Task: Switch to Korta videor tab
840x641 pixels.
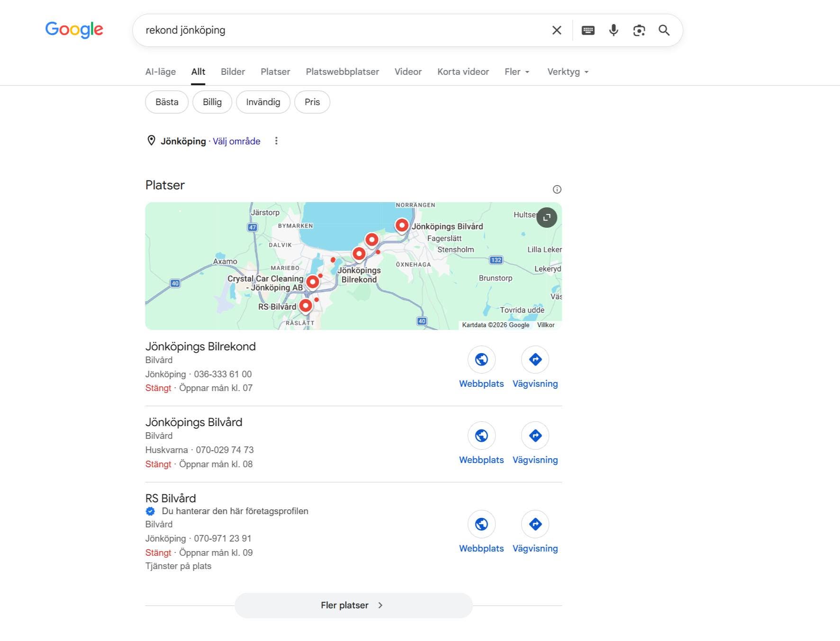Action: point(463,71)
